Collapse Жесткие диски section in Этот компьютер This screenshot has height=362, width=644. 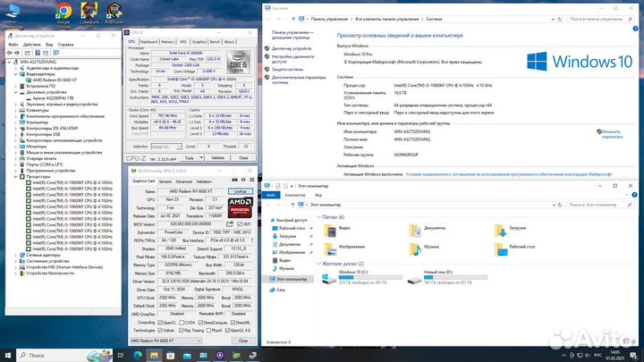click(x=319, y=264)
